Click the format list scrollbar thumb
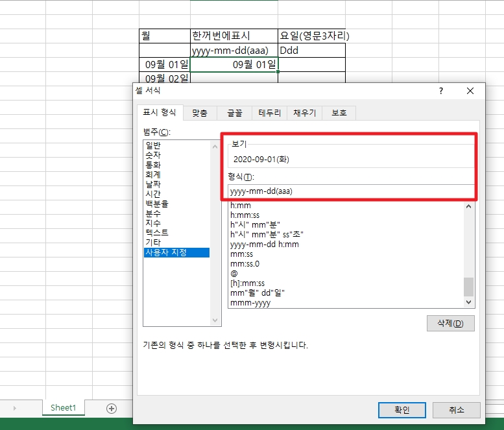Viewport: 504px width, 430px height. point(468,287)
